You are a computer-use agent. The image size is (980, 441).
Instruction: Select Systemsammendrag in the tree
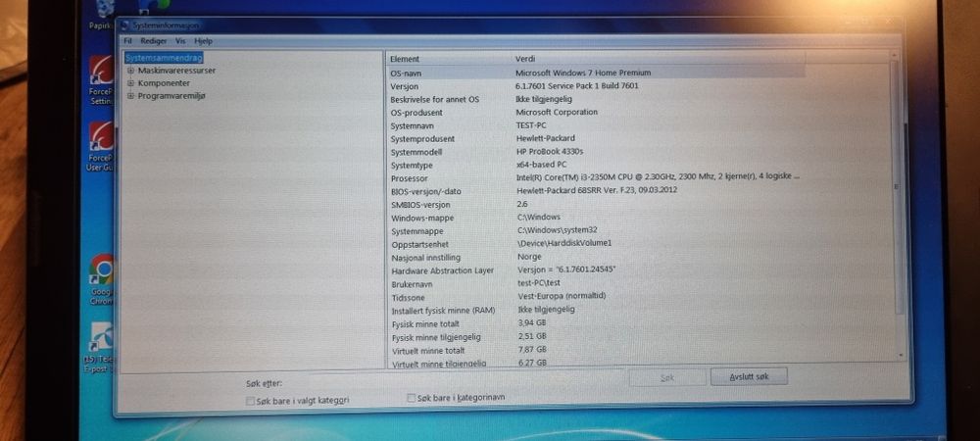point(164,58)
